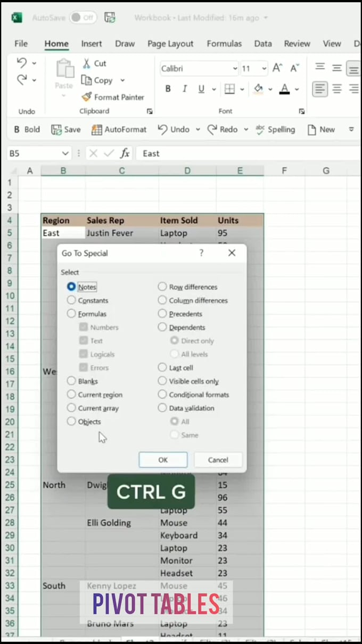362x644 pixels.
Task: Click Cancel in Go To Special dialog
Action: [218, 460]
